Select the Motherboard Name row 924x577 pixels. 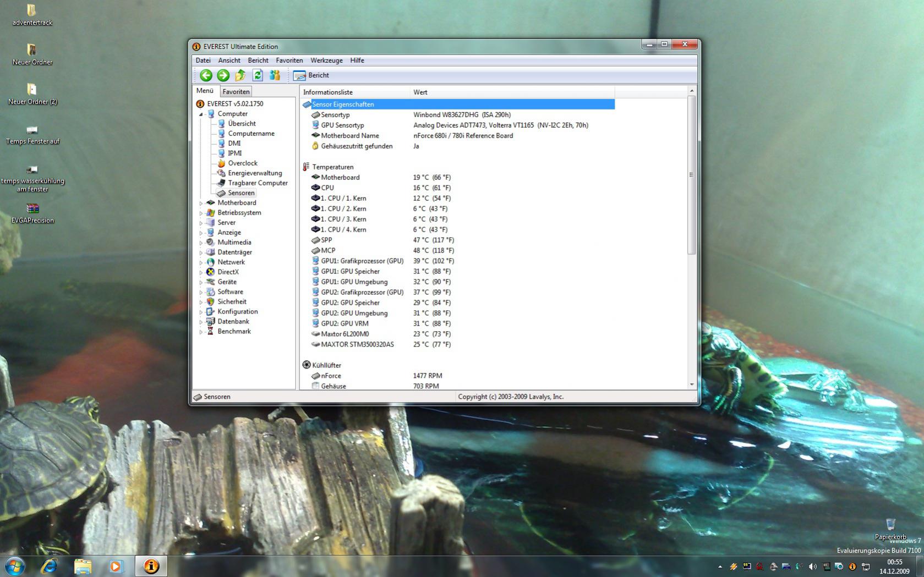click(x=458, y=136)
